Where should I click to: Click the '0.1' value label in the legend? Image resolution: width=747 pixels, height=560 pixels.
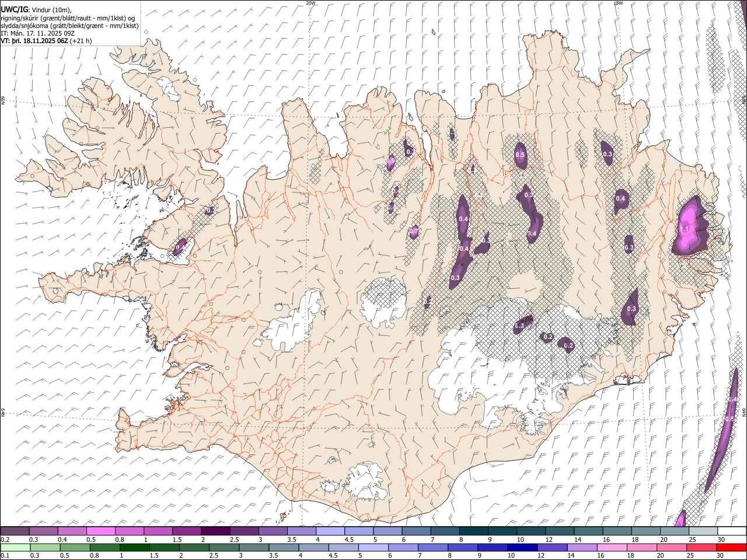coord(5,555)
